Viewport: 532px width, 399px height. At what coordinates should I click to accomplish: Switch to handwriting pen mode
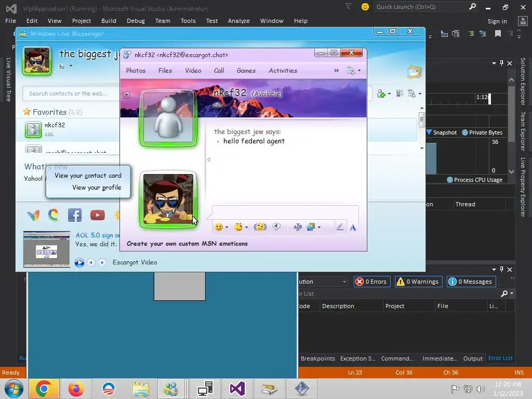[340, 227]
